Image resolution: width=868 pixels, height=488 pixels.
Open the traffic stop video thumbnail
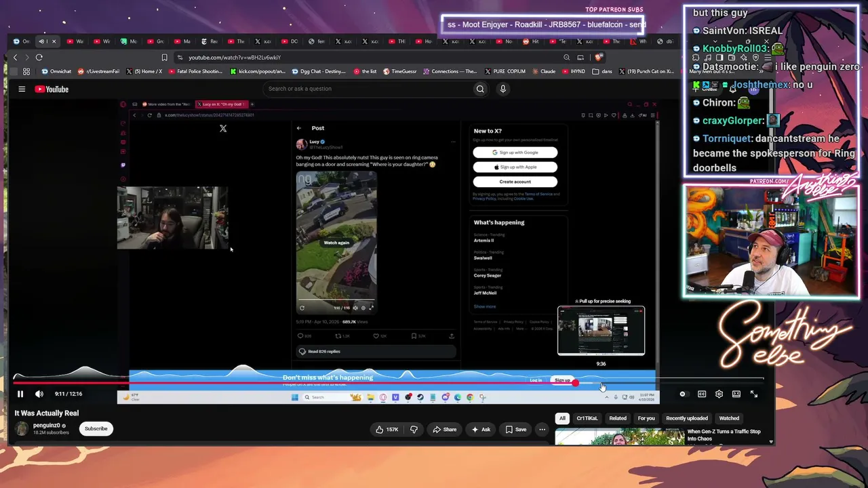620,437
